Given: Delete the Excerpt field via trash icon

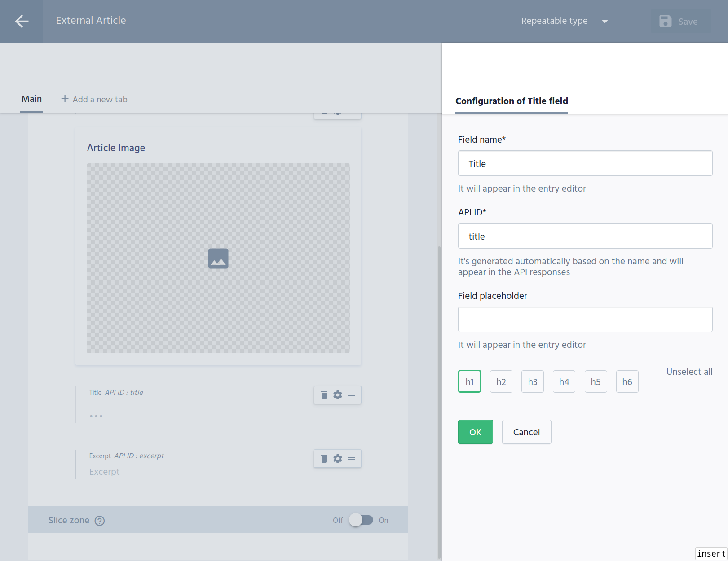Looking at the screenshot, I should point(324,459).
